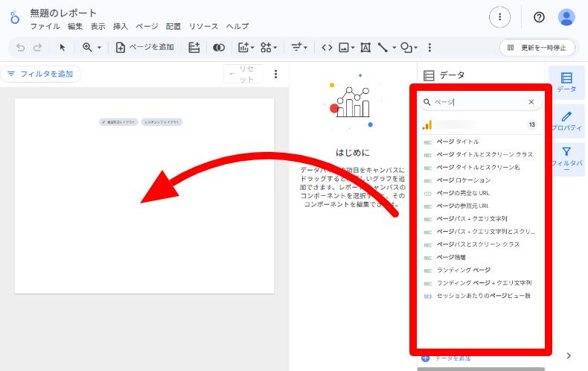Click the line tool icon
This screenshot has width=588, height=371.
[x=383, y=48]
